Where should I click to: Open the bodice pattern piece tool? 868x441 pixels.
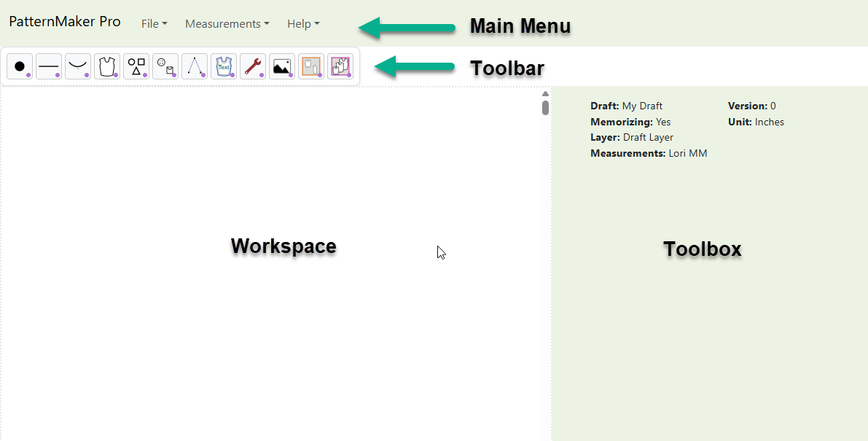coord(107,66)
